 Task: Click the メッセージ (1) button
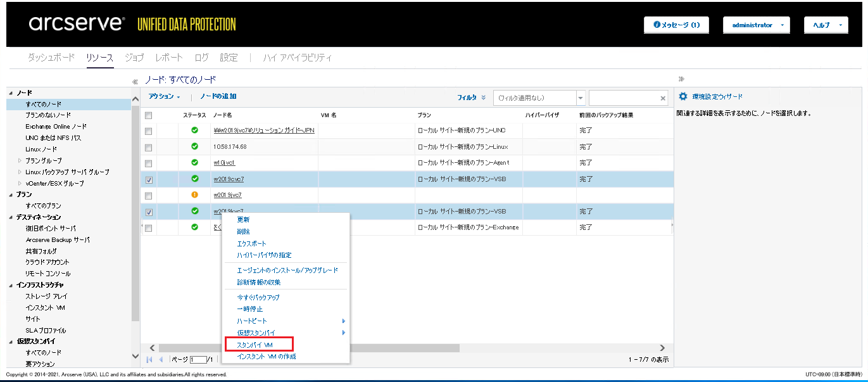(x=676, y=25)
